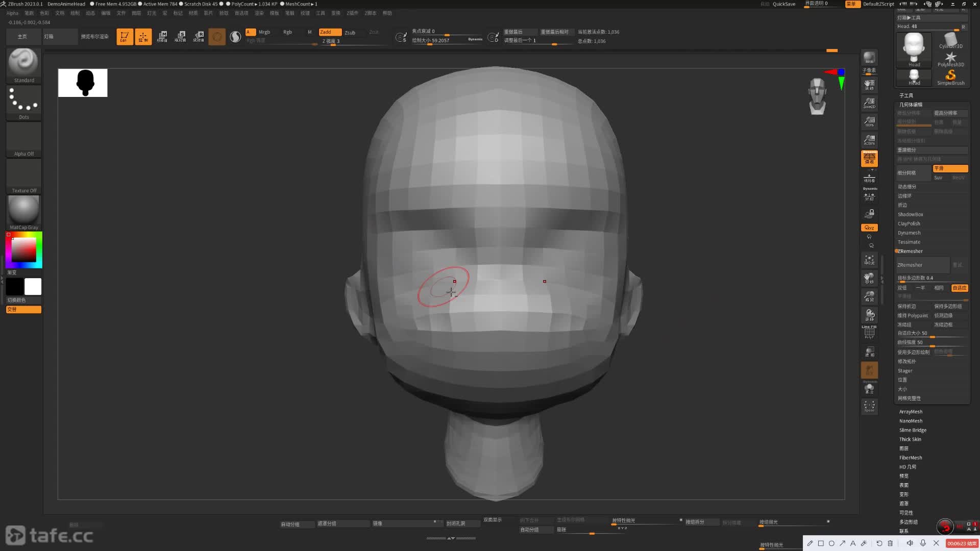Screen dimensions: 980x551
Task: Click the frame center (中心点) icon
Action: tap(869, 260)
